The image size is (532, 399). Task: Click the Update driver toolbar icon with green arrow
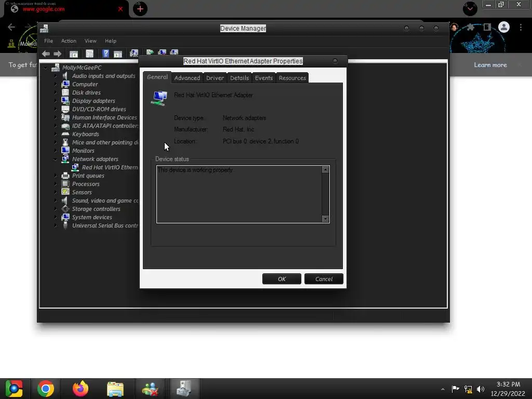(x=150, y=52)
